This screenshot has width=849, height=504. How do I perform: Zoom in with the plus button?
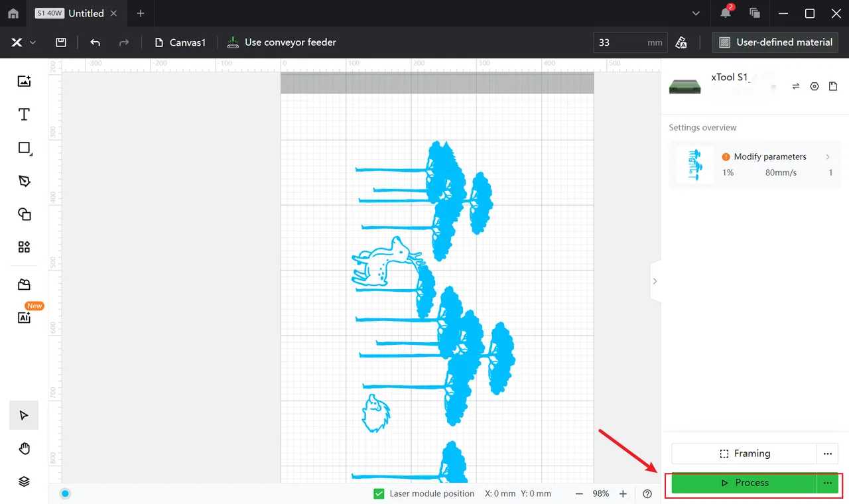click(623, 494)
